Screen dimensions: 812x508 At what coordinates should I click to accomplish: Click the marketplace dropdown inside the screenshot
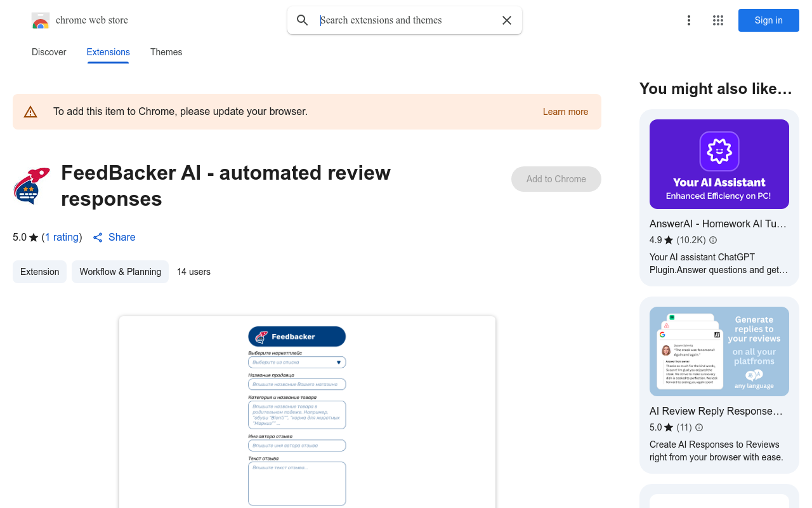297,362
